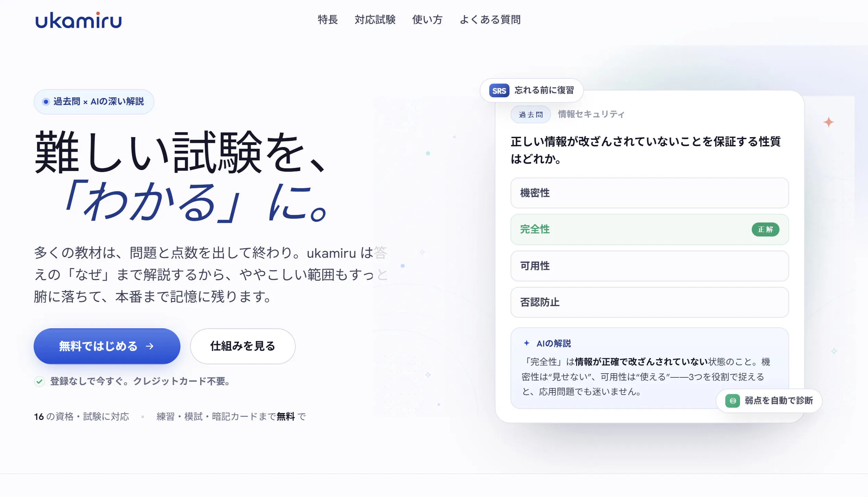The image size is (868, 497).
Task: Click the 仕組みを見る button
Action: coord(243,346)
